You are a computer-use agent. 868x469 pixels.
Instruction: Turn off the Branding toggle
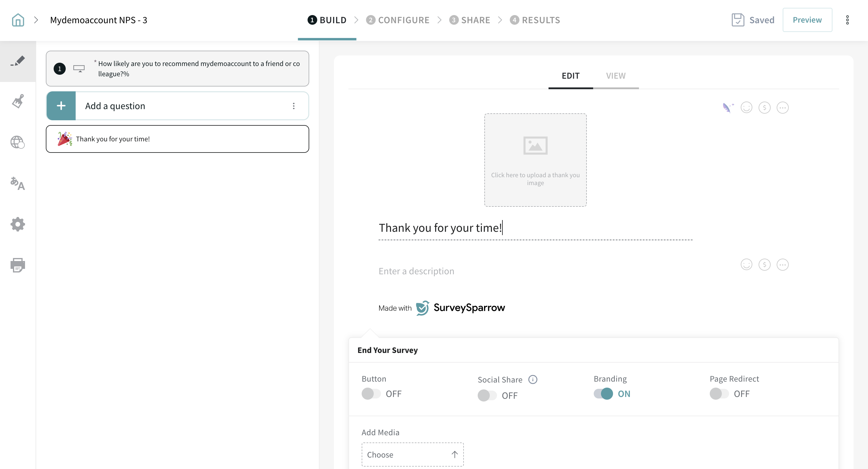pyautogui.click(x=603, y=394)
